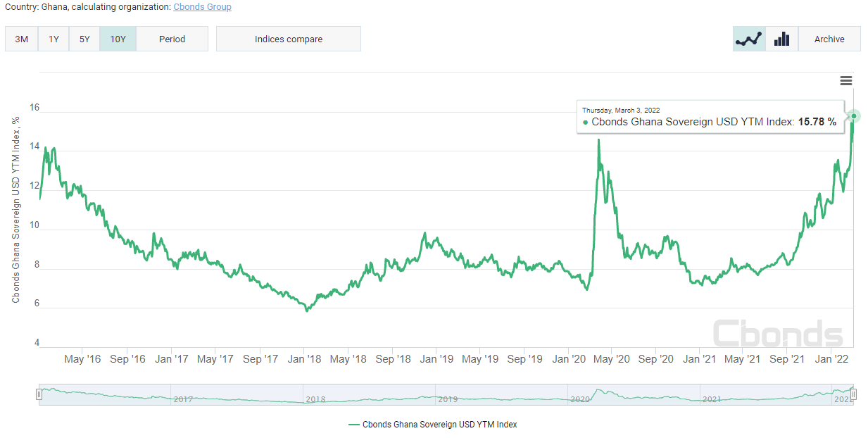Open the chart hamburger context menu
Screen dimensions: 868x438
click(x=846, y=81)
